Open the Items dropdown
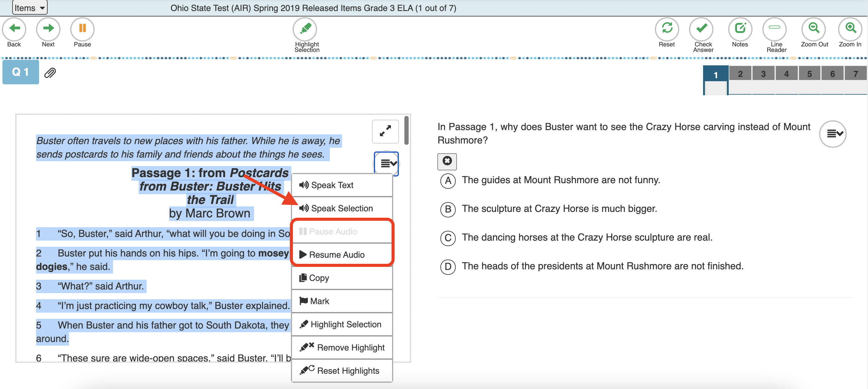Image resolution: width=868 pixels, height=389 pixels. tap(30, 8)
